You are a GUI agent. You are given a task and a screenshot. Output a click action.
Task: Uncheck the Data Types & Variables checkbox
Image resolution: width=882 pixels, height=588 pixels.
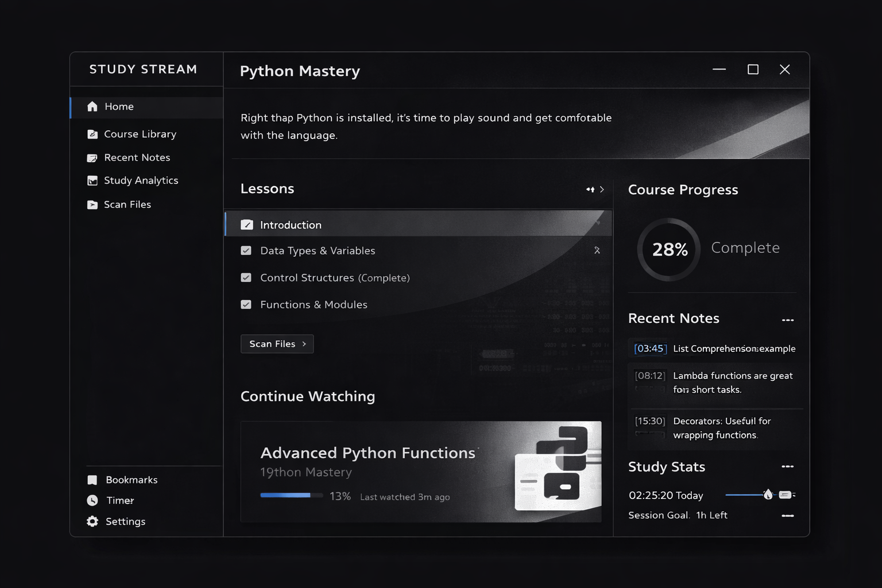pyautogui.click(x=246, y=250)
